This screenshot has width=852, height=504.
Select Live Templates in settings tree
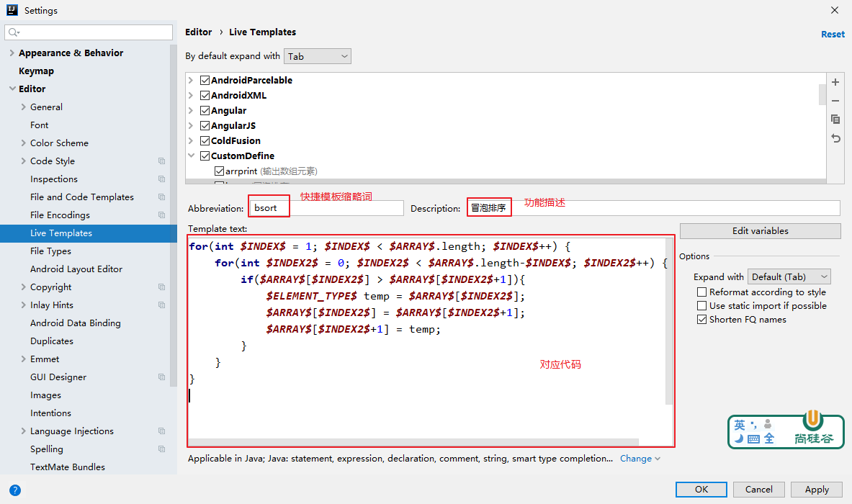click(x=61, y=233)
